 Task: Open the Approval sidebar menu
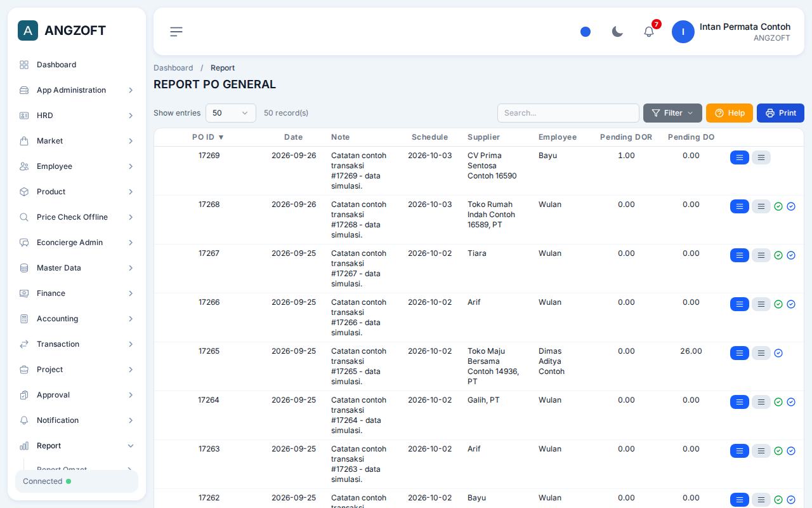pyautogui.click(x=77, y=395)
